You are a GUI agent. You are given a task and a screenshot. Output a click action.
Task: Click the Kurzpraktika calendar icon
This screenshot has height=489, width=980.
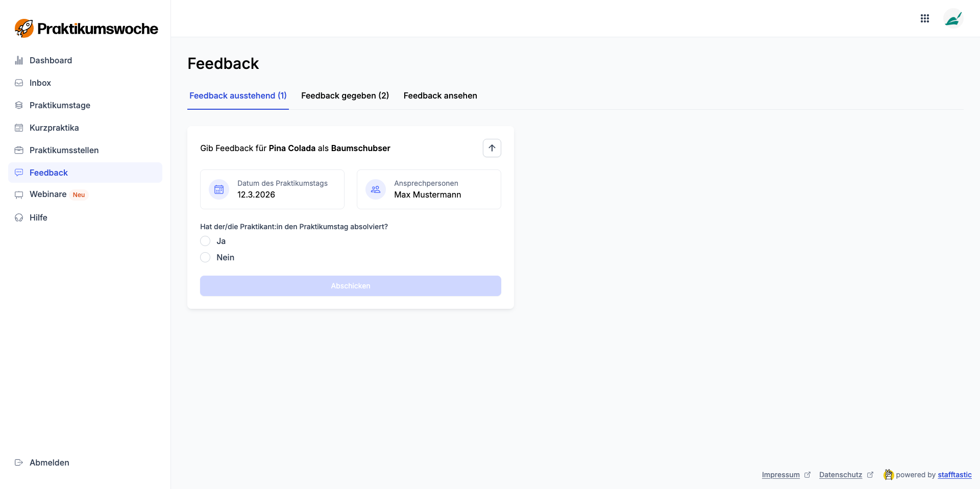19,128
